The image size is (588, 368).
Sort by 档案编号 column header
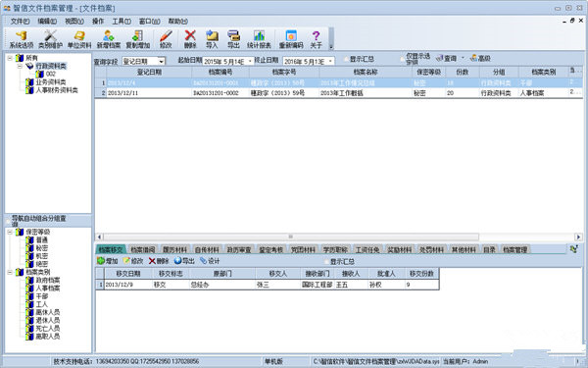(x=220, y=72)
